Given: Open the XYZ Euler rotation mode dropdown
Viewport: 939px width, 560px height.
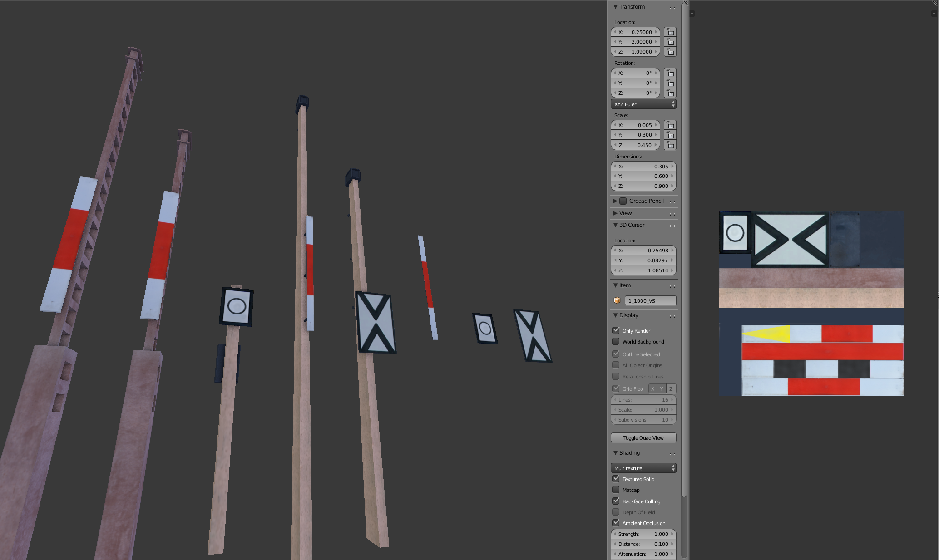Looking at the screenshot, I should tap(643, 104).
